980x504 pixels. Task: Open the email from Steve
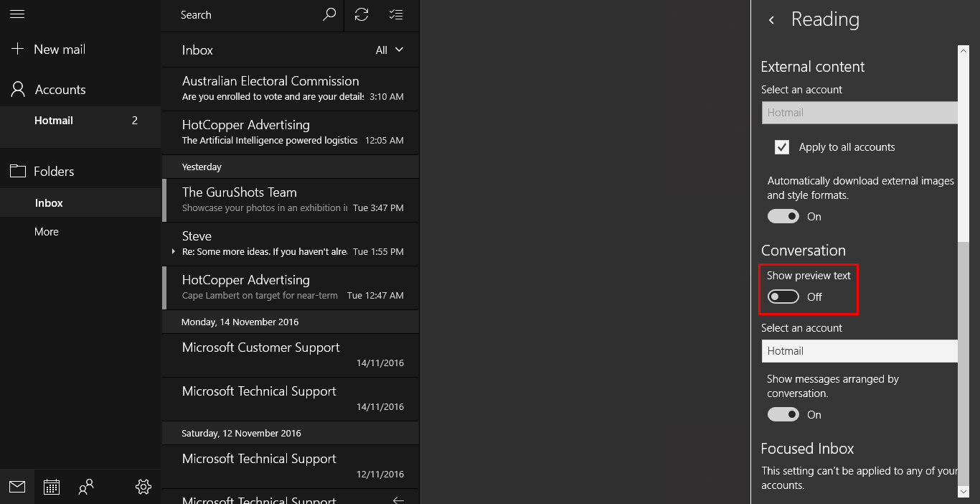291,243
